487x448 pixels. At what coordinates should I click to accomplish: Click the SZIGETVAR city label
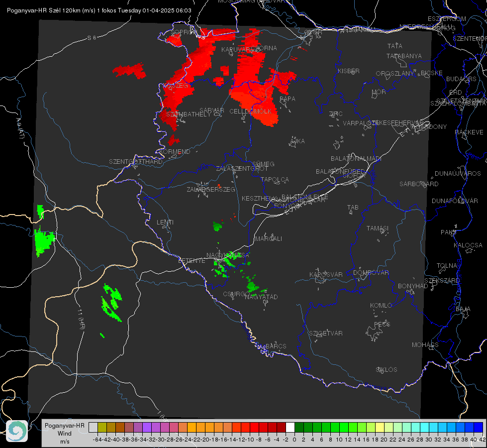coord(326,334)
